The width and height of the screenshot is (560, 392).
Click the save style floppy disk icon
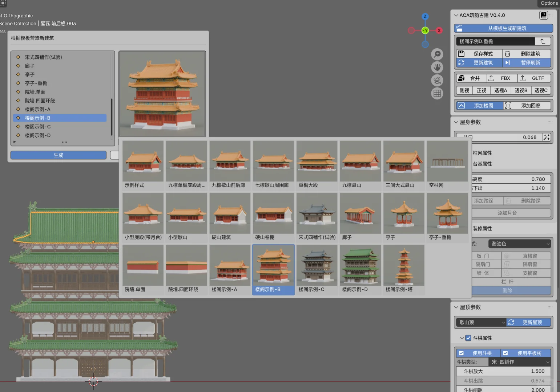(x=461, y=53)
